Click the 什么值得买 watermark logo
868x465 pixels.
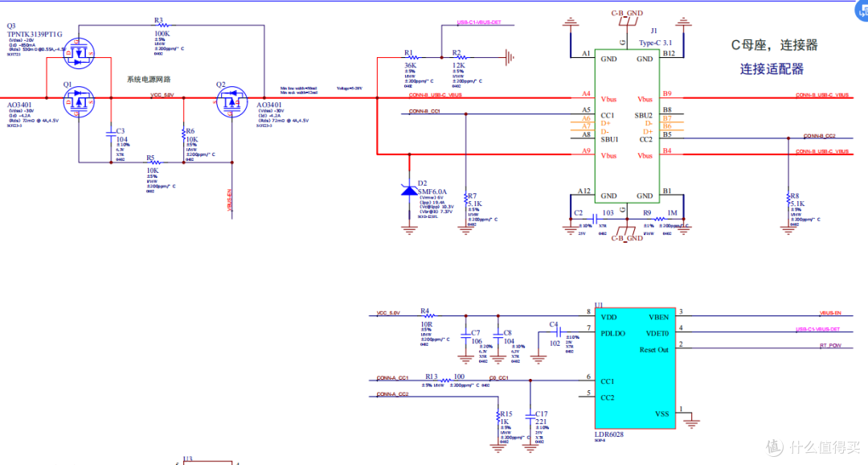pos(811,446)
